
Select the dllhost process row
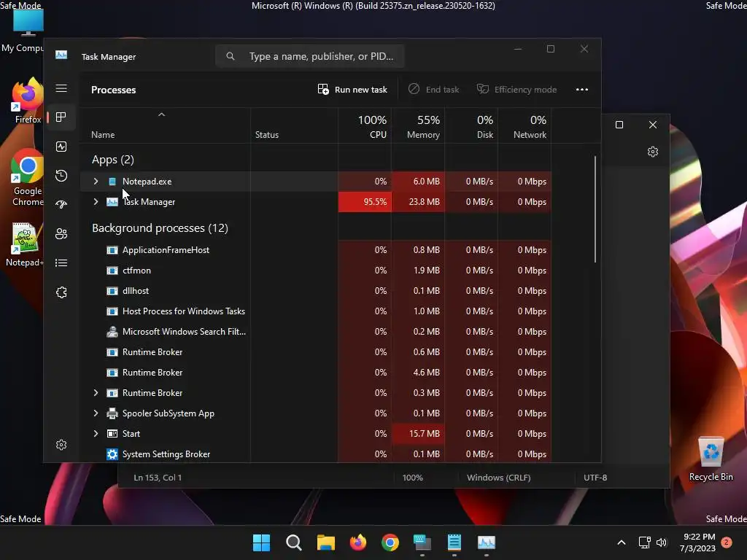(315, 291)
